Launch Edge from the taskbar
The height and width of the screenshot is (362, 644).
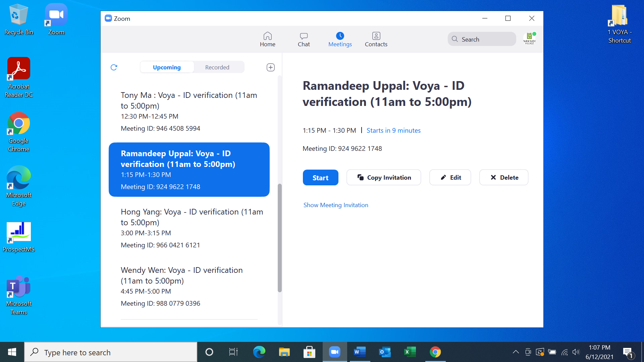[259, 352]
